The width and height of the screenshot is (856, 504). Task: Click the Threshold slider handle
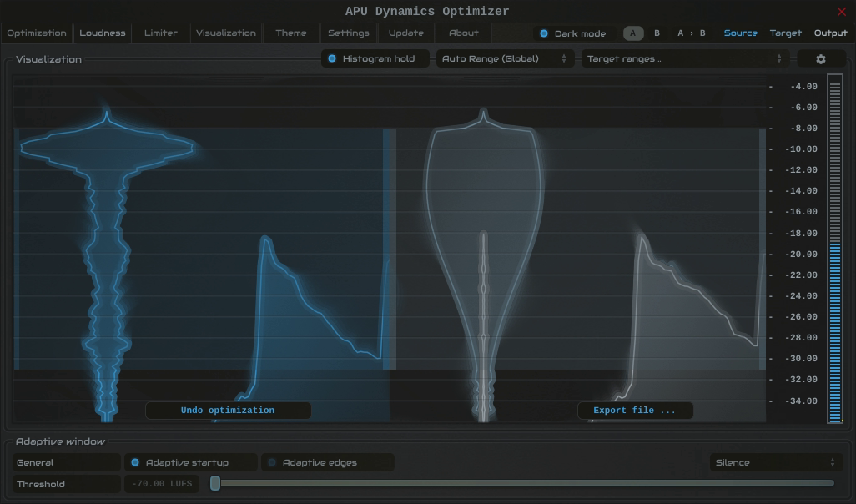215,483
